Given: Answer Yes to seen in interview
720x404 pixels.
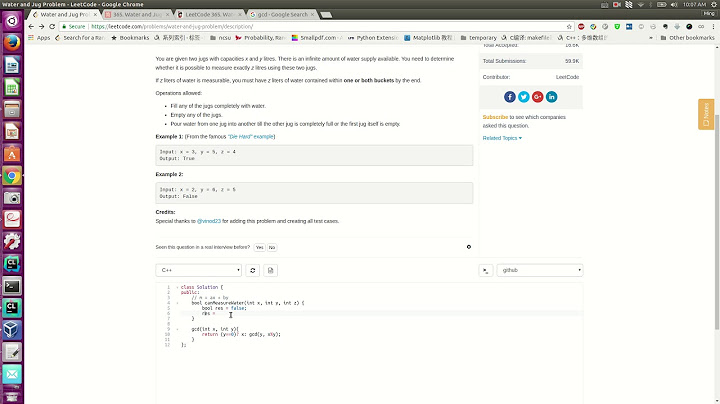Looking at the screenshot, I should [259, 247].
